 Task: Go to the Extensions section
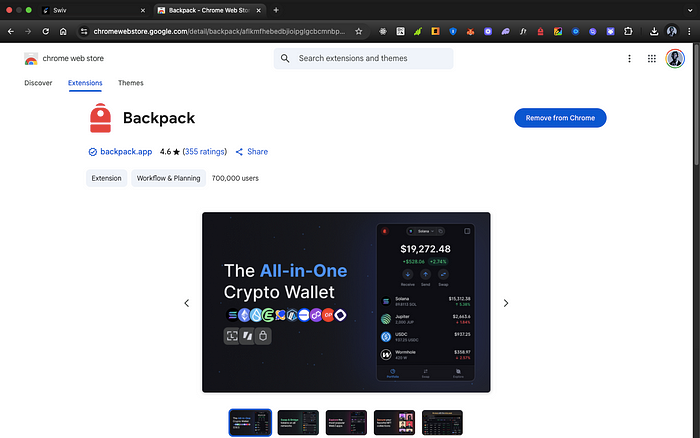85,83
